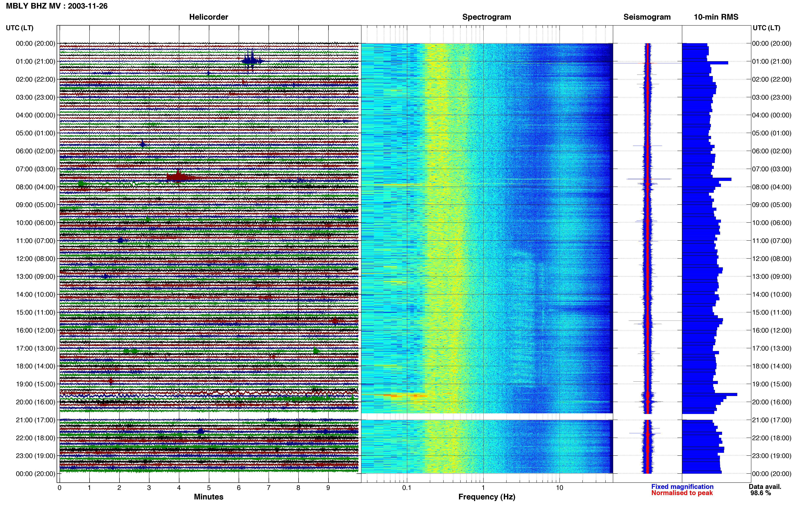Click the white data gap in the spectrogram
Screen dimensions: 812x508
(x=487, y=417)
